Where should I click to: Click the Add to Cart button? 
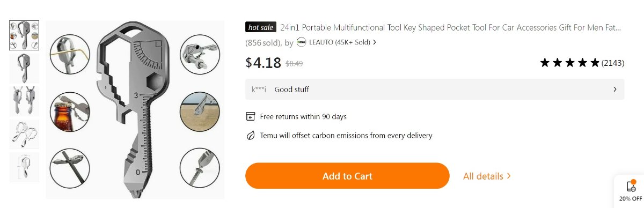(347, 176)
